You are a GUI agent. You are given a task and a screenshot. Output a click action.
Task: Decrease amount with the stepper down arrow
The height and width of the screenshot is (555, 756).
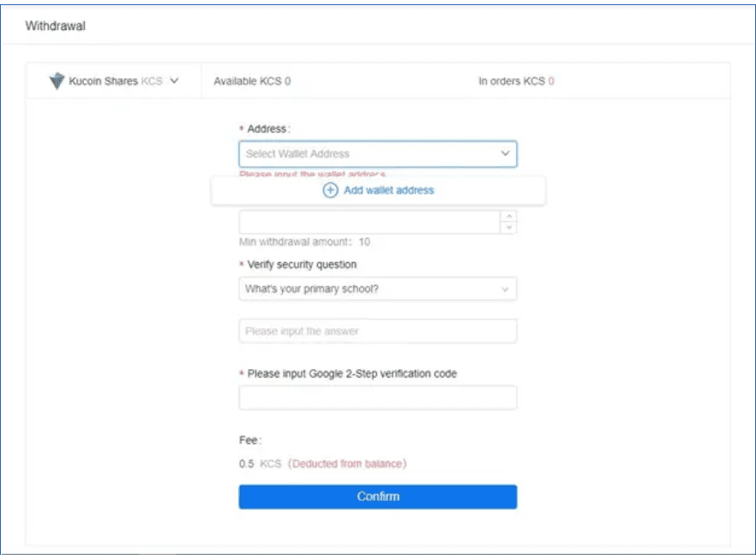(509, 228)
